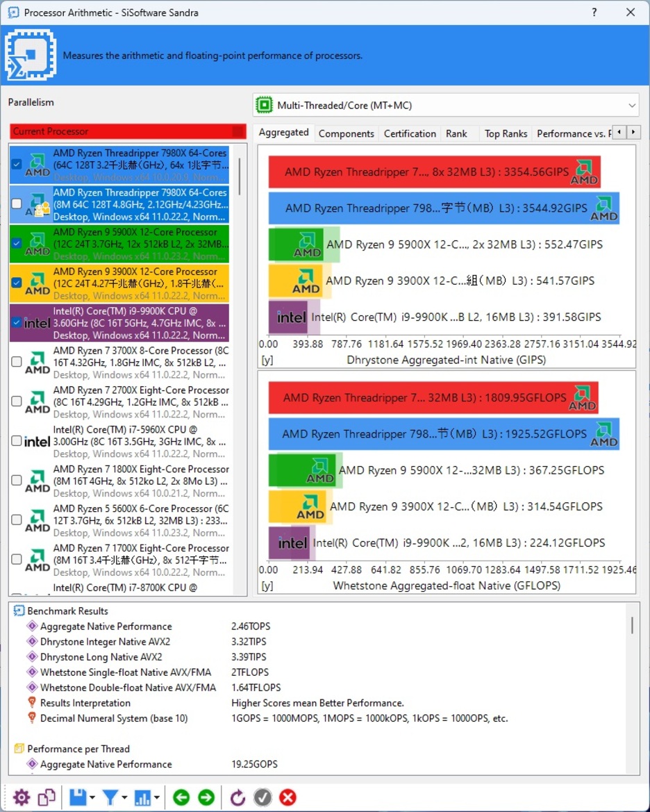Screen dimensions: 650x812
Task: Open the Rank tab
Action: click(456, 133)
